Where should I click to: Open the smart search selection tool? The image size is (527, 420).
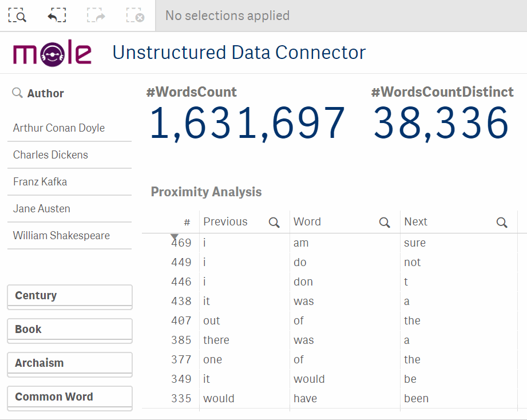tap(17, 15)
